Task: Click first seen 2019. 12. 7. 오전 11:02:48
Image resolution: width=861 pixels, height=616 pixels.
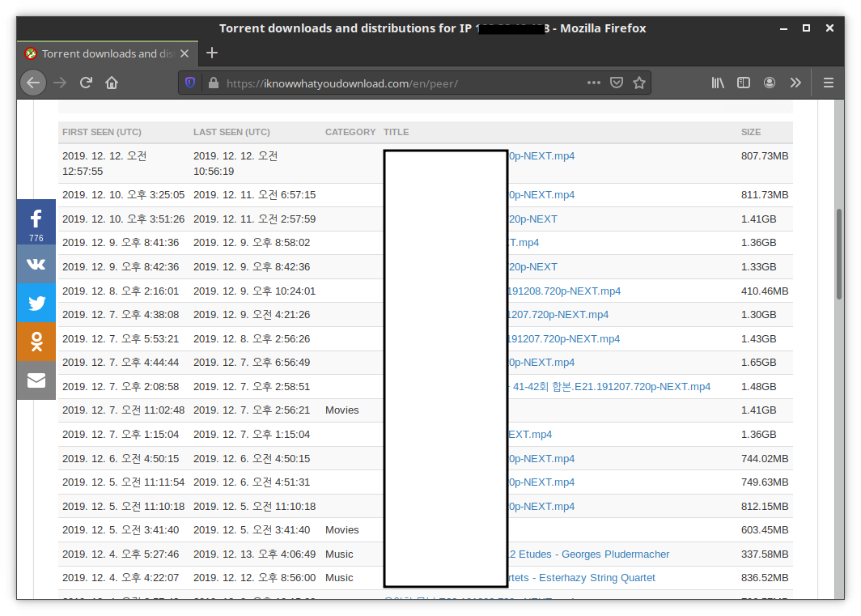Action: point(123,410)
